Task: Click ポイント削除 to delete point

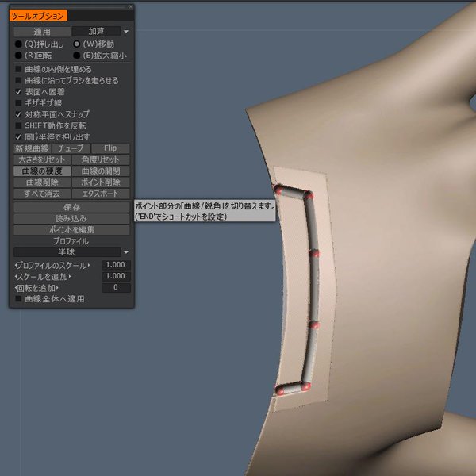Action: 101,182
